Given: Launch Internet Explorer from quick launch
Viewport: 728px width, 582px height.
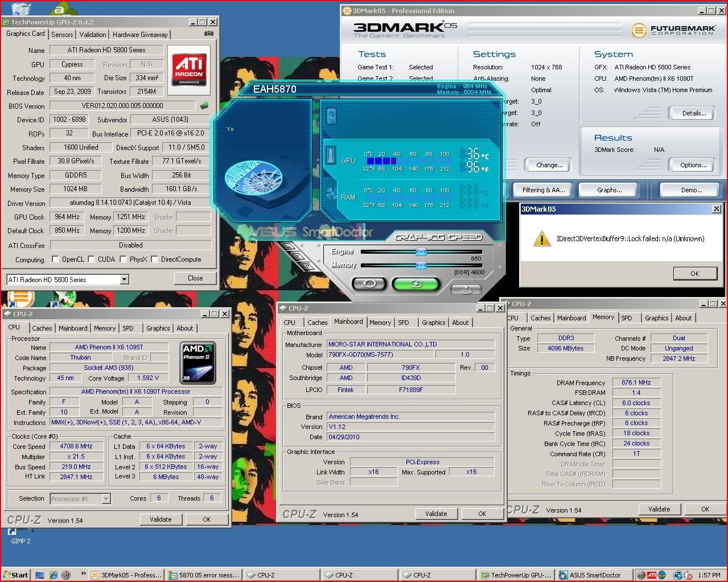Looking at the screenshot, I should 53,575.
